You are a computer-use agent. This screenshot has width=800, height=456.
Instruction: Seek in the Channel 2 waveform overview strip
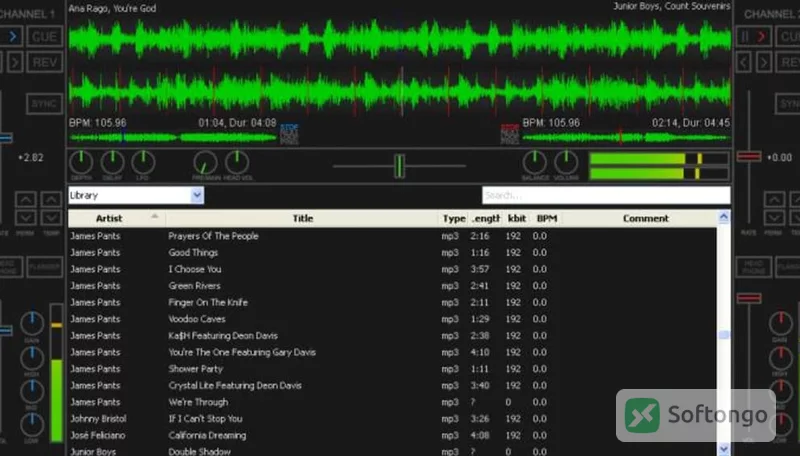(x=626, y=137)
